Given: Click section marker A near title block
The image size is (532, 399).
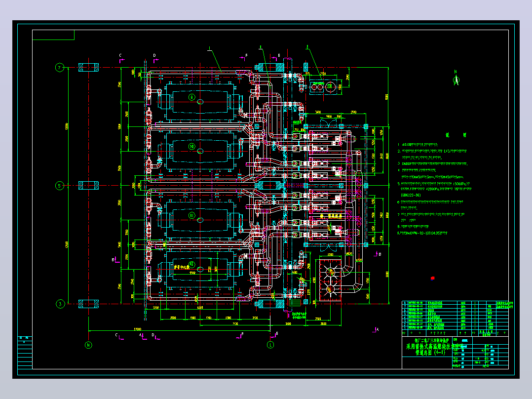Looking at the screenshot, I should click(x=376, y=329).
